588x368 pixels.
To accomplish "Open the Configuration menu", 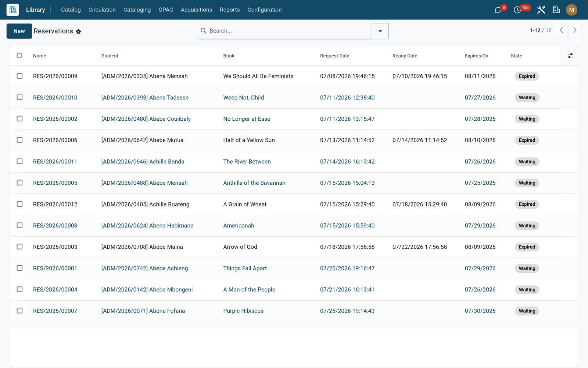I will coord(264,10).
